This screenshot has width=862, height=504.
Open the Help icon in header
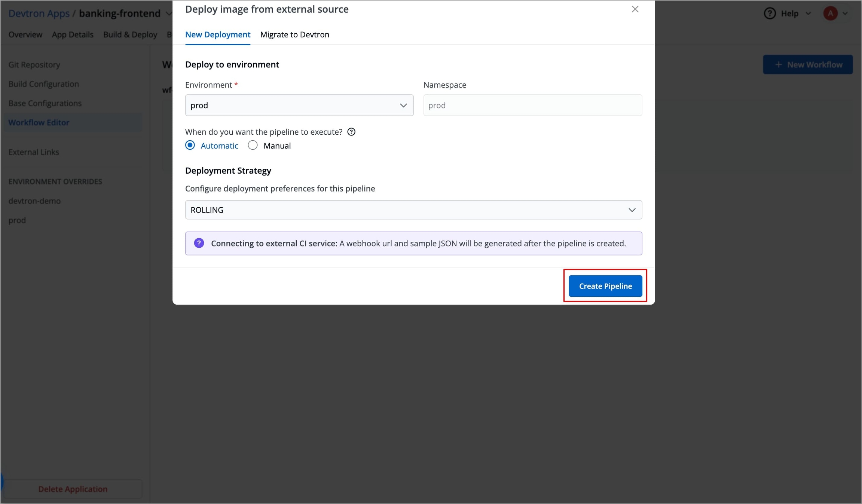pyautogui.click(x=770, y=13)
